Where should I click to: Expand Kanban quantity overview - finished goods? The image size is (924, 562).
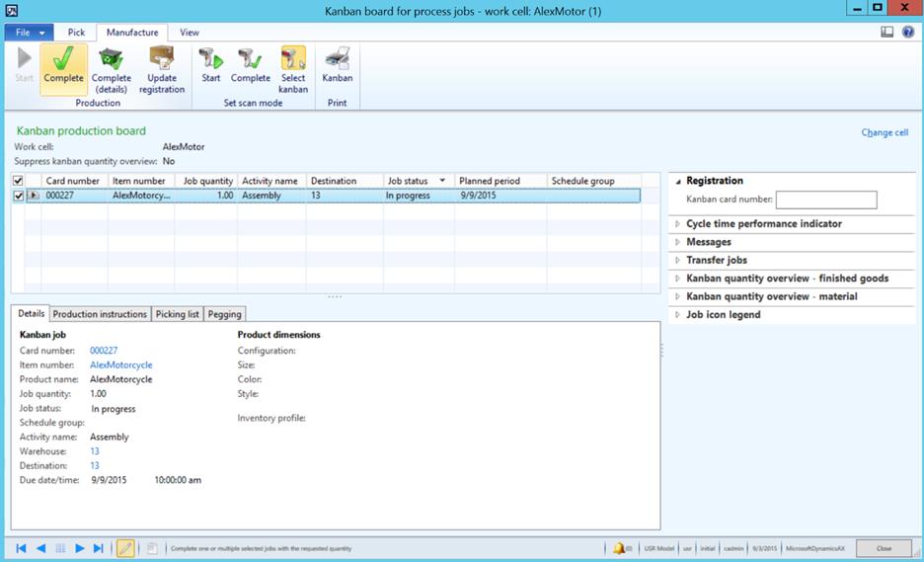point(677,279)
